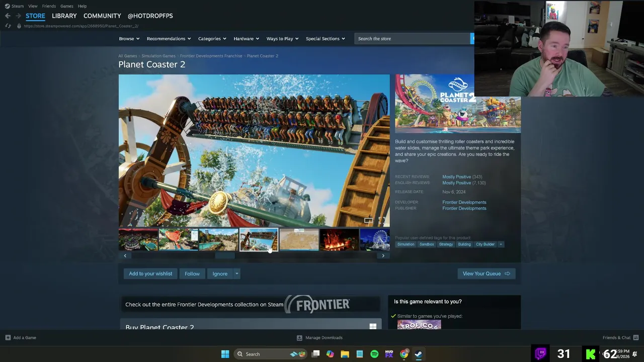This screenshot has height=362, width=644.
Task: Open the Frontier Developments developer link
Action: click(x=464, y=202)
